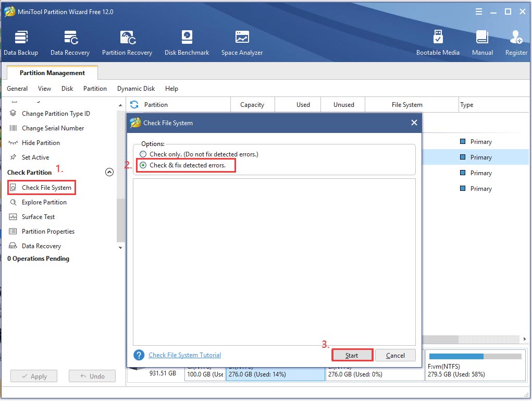Open the Manual

[482, 43]
